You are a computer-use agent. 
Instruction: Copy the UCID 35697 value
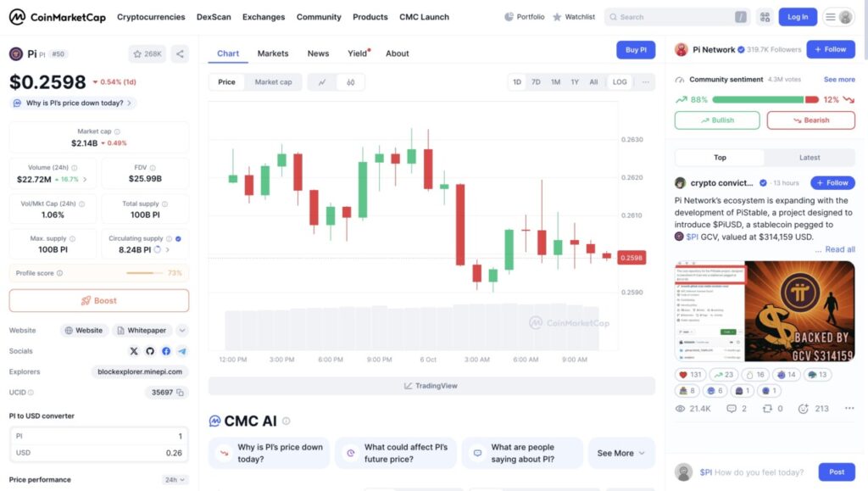click(x=182, y=393)
